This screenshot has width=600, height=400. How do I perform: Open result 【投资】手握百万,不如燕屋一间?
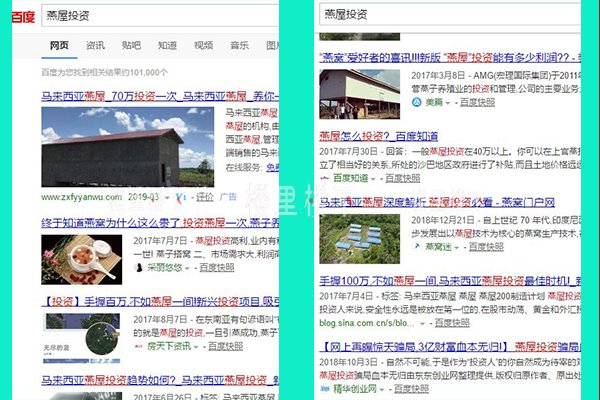(160, 302)
